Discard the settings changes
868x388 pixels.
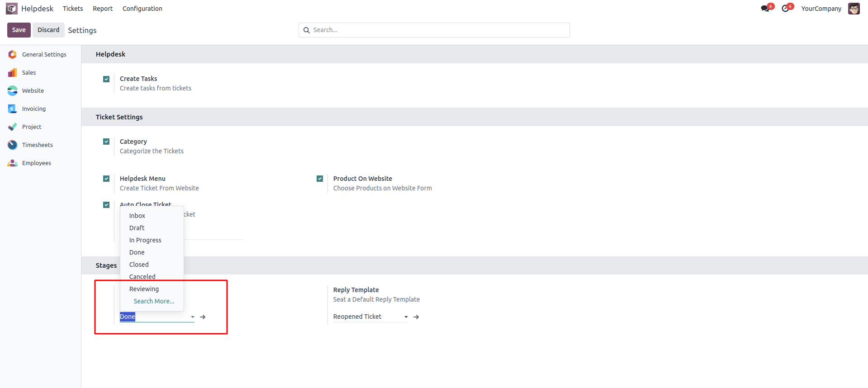pyautogui.click(x=48, y=30)
